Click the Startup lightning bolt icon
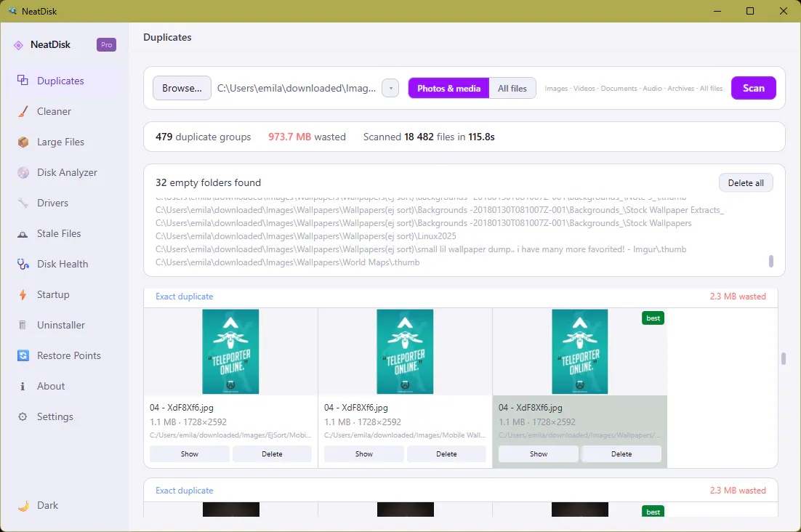The width and height of the screenshot is (801, 532). click(23, 294)
